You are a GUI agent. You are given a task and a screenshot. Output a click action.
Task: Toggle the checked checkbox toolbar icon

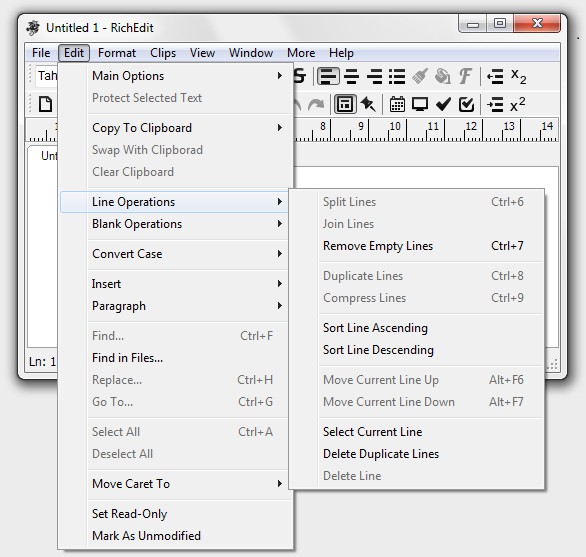point(466,104)
